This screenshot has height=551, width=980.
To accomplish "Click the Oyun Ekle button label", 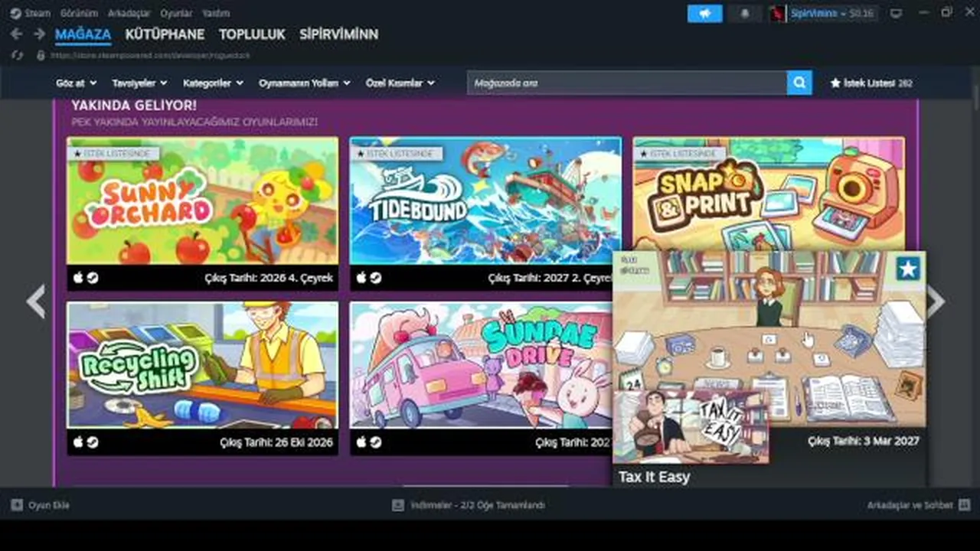I will coord(49,505).
